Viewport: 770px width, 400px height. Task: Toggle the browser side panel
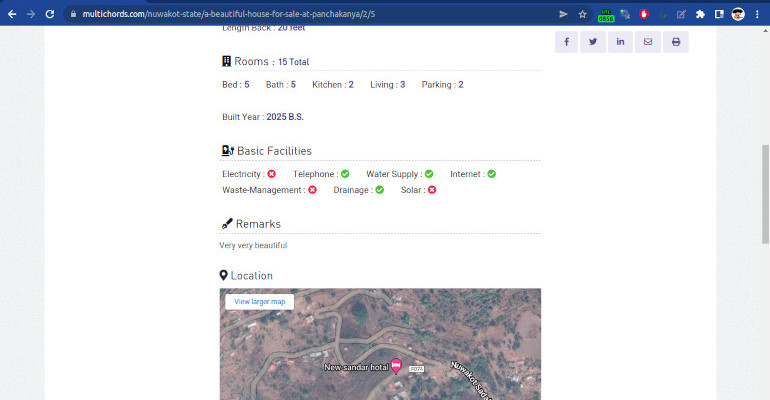click(x=719, y=14)
